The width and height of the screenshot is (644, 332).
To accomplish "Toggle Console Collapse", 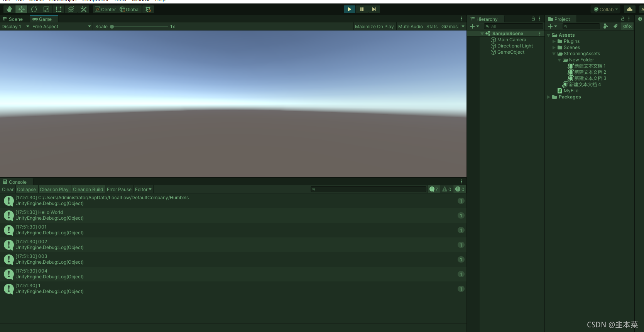I will [x=26, y=190].
